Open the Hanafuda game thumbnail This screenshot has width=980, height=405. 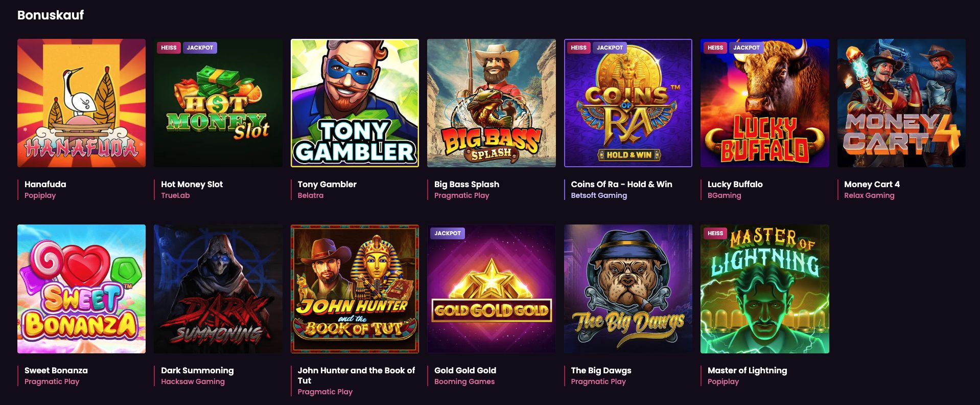81,103
